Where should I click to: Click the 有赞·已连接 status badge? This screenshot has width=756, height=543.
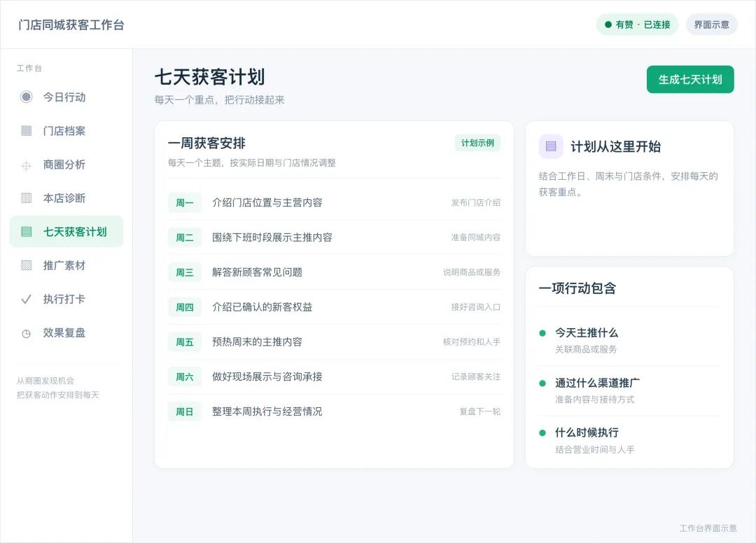coord(637,24)
